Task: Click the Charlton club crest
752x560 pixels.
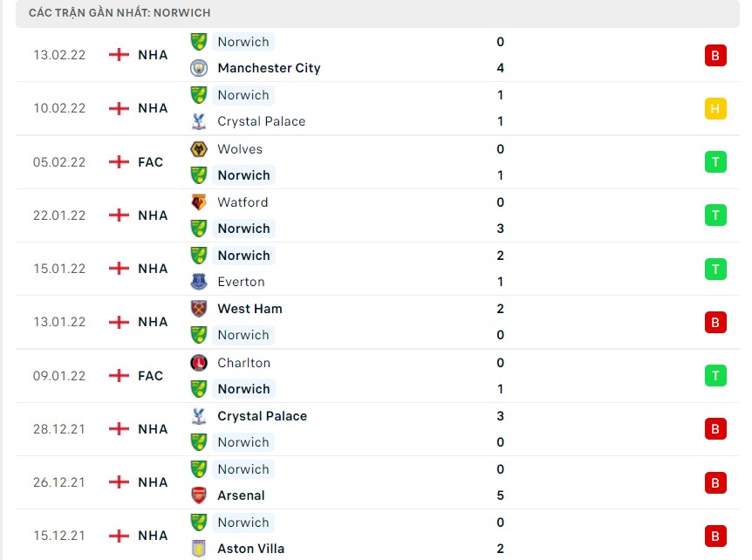Action: [199, 363]
